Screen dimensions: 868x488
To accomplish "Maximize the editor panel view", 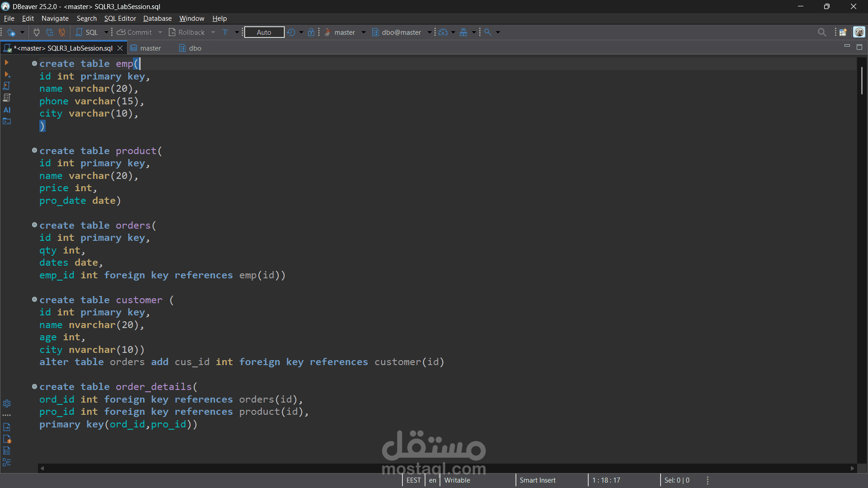I will 859,47.
